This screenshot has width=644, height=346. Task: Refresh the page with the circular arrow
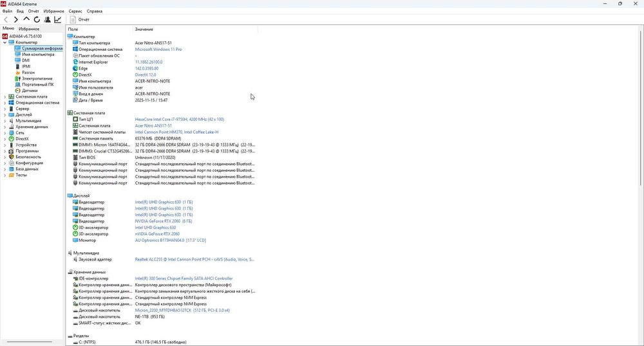click(x=37, y=20)
